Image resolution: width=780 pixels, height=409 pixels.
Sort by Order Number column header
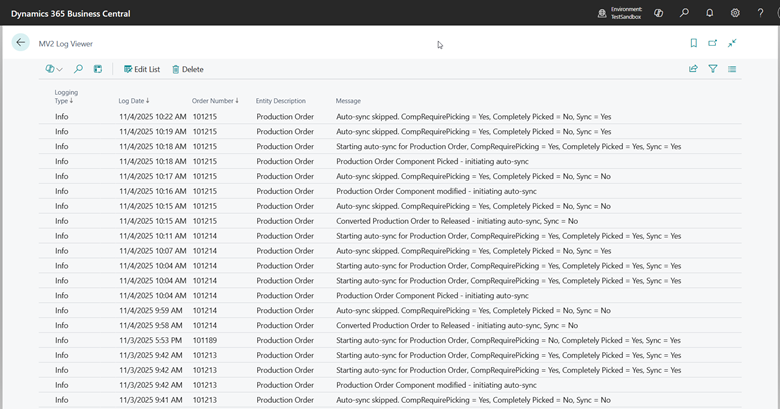tap(215, 101)
